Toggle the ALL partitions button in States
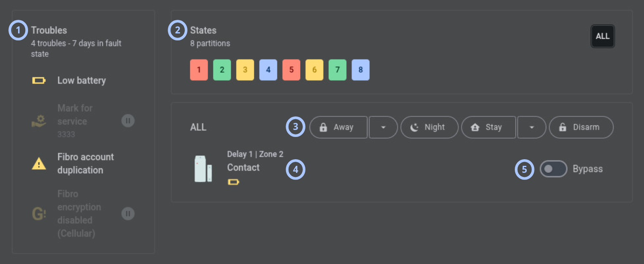 [x=603, y=36]
